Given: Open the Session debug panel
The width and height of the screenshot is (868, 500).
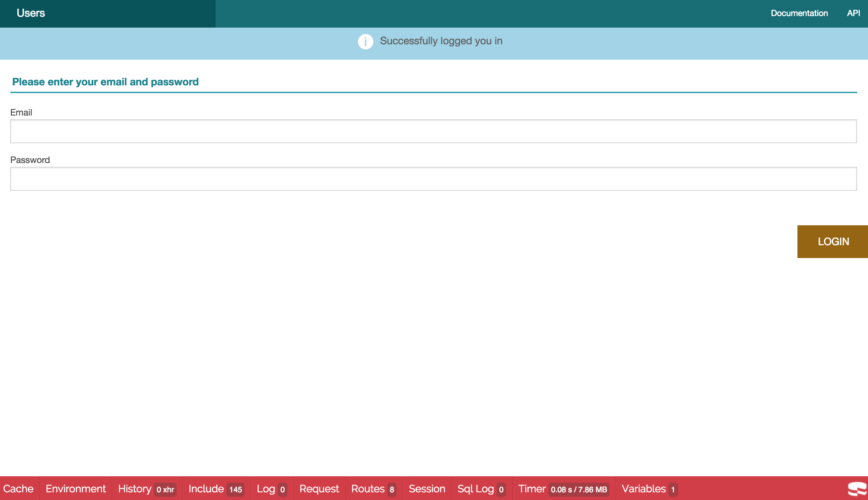Looking at the screenshot, I should click(427, 488).
